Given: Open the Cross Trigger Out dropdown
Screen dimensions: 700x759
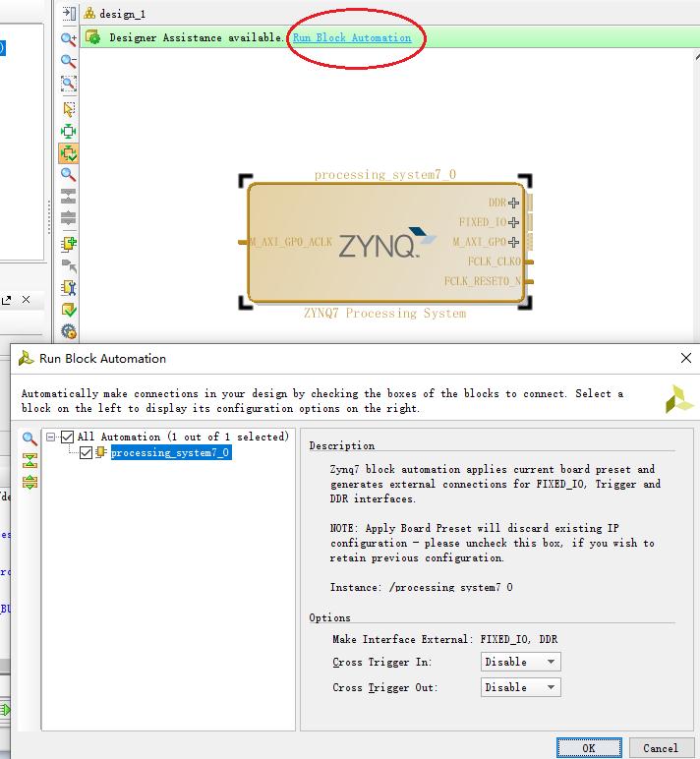Looking at the screenshot, I should pyautogui.click(x=520, y=687).
